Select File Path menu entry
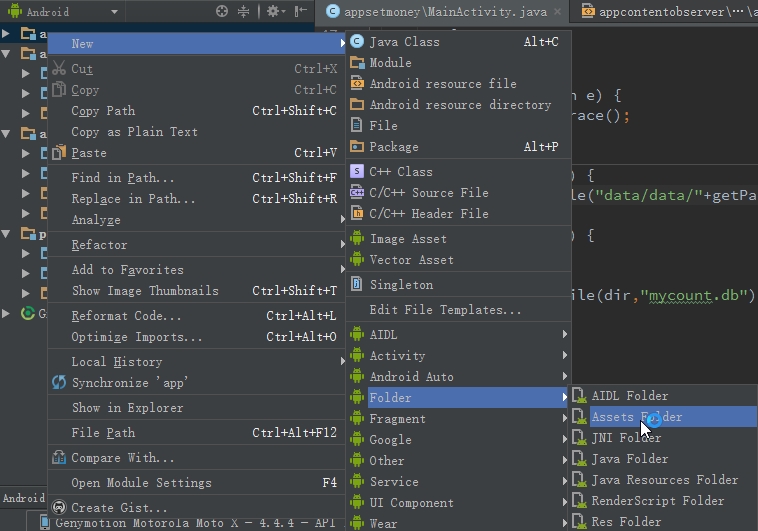This screenshot has height=531, width=758. tap(197, 432)
